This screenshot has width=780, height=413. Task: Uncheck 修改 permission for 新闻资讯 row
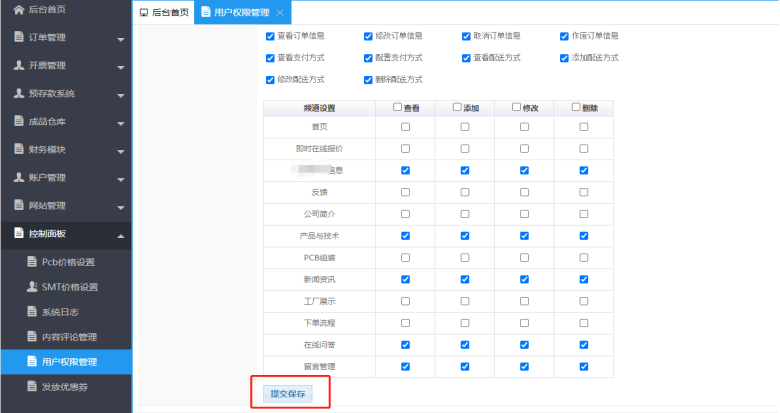pos(524,279)
